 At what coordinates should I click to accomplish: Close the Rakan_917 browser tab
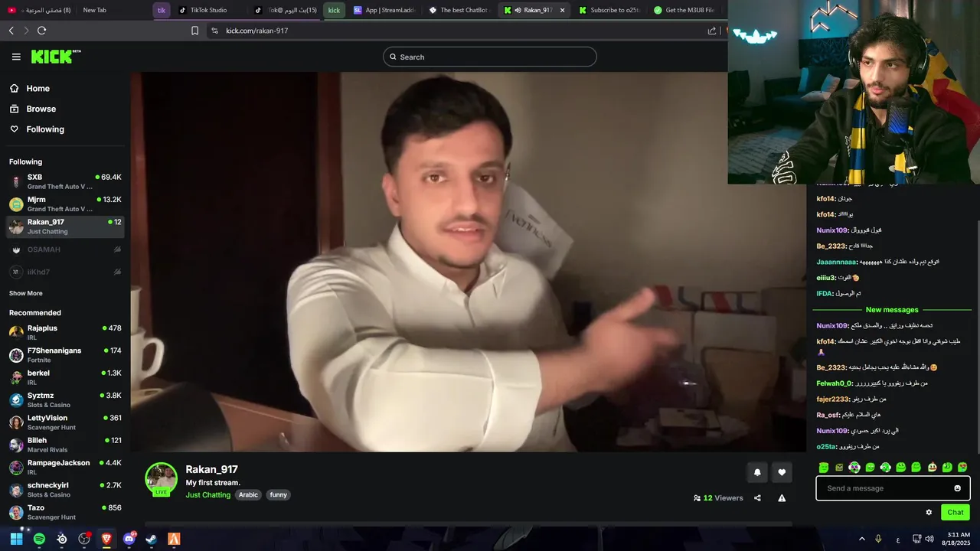[x=563, y=10]
